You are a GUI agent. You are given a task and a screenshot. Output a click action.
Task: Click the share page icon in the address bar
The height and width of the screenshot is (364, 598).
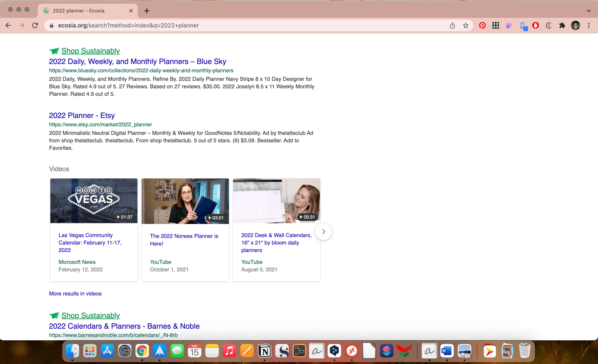(x=452, y=26)
